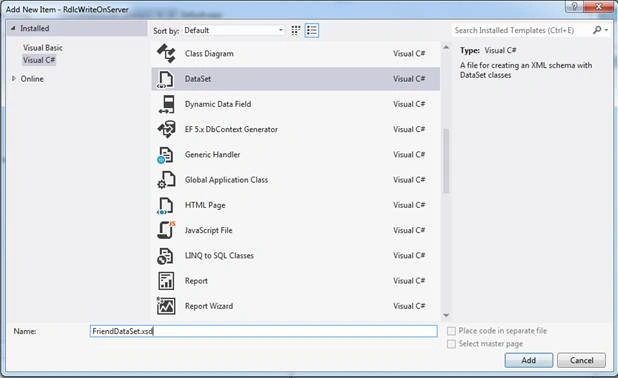The width and height of the screenshot is (618, 378).
Task: Click the LINQ to SQL Classes icon
Action: point(166,255)
